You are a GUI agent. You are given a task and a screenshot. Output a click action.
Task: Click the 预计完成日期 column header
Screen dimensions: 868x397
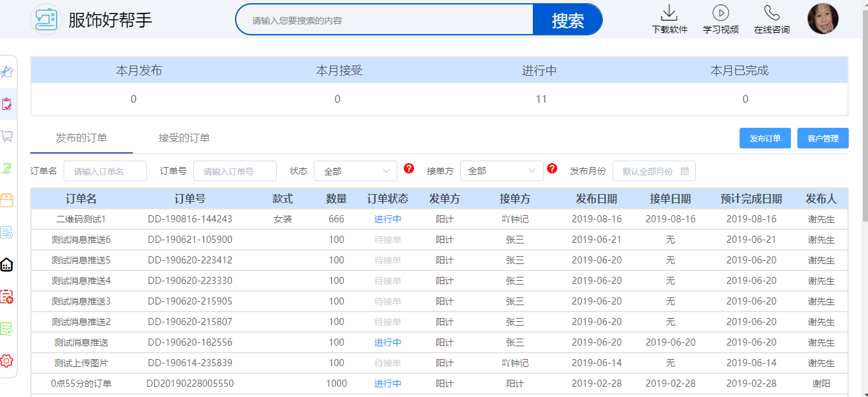coord(751,198)
